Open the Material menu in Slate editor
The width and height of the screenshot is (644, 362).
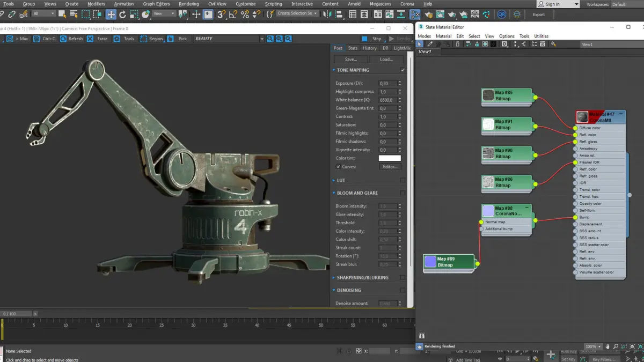click(x=443, y=36)
